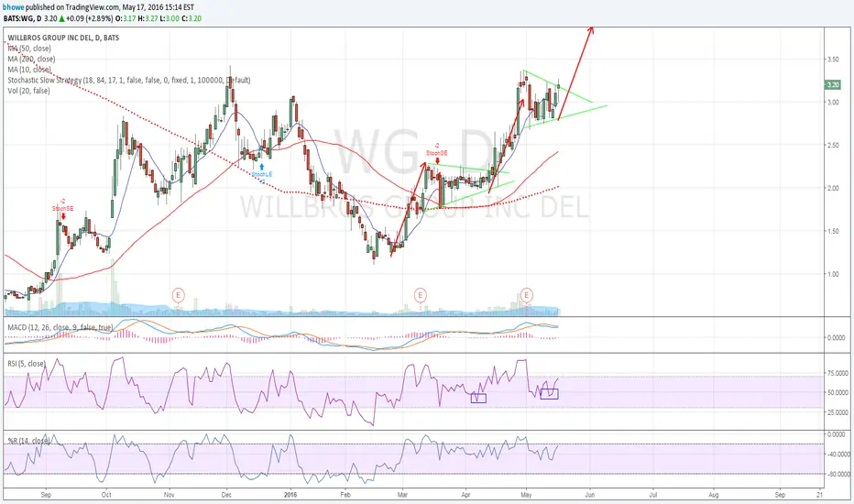Select the Vol (20, false) indicator label
This screenshot has height=504, width=854.
pos(28,91)
